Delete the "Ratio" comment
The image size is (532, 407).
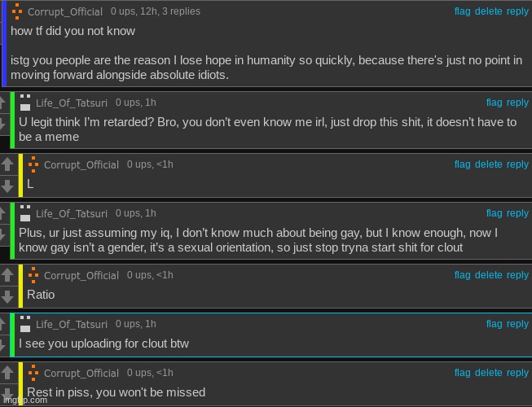pyautogui.click(x=488, y=275)
